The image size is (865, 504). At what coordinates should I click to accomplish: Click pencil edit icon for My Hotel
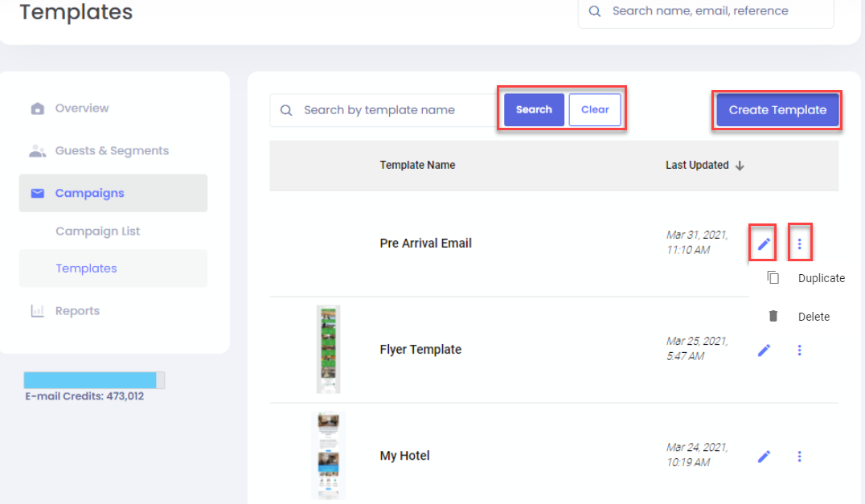coord(764,456)
